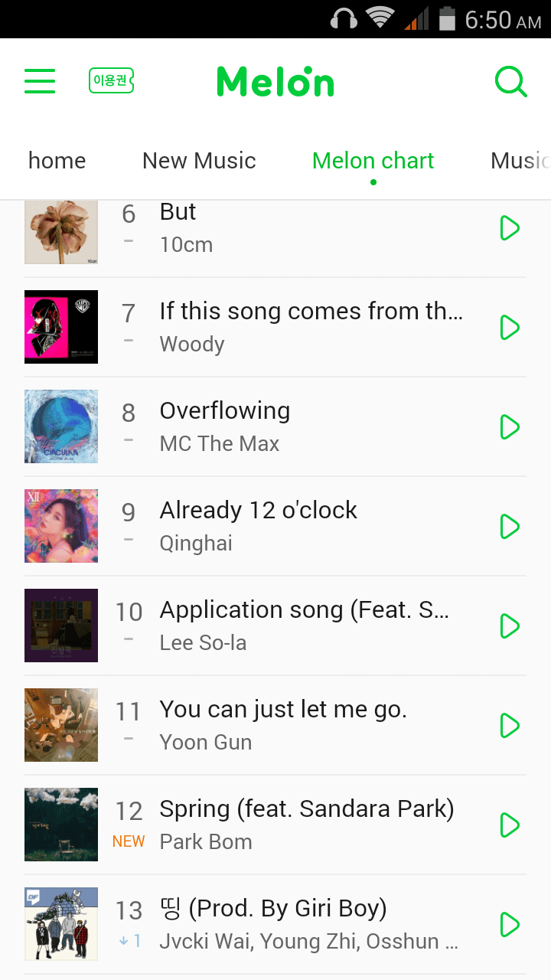Screen dimensions: 551x980
Task: Open album cover for Already 12 o'clock
Action: point(61,526)
